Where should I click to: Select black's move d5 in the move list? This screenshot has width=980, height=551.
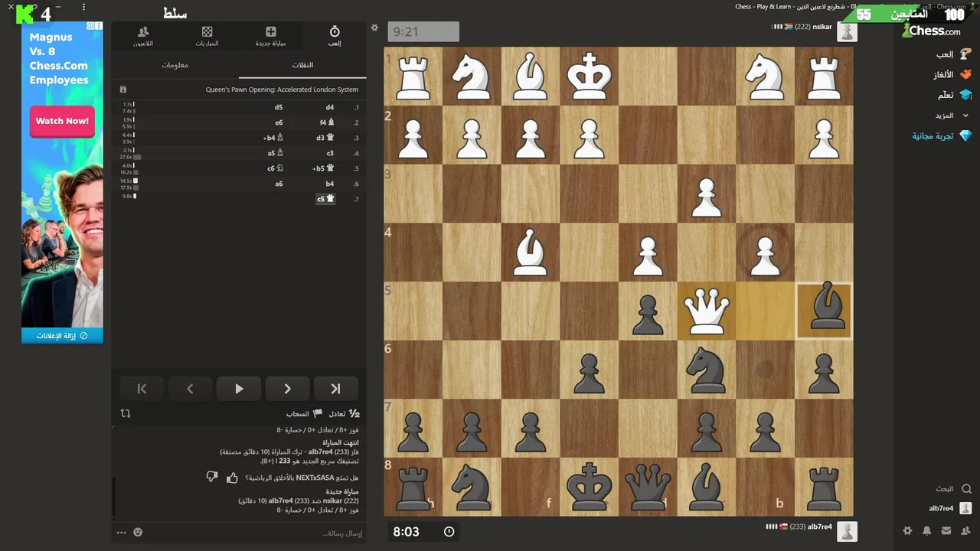coord(279,108)
